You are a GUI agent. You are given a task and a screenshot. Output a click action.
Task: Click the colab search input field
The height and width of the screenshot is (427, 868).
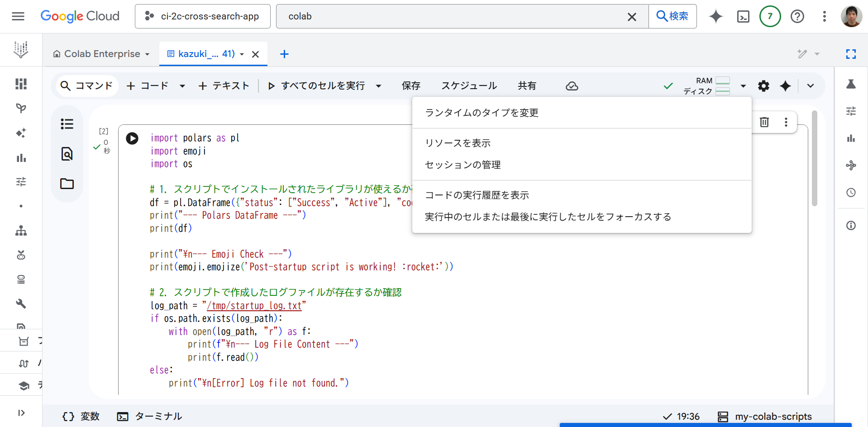pyautogui.click(x=453, y=17)
